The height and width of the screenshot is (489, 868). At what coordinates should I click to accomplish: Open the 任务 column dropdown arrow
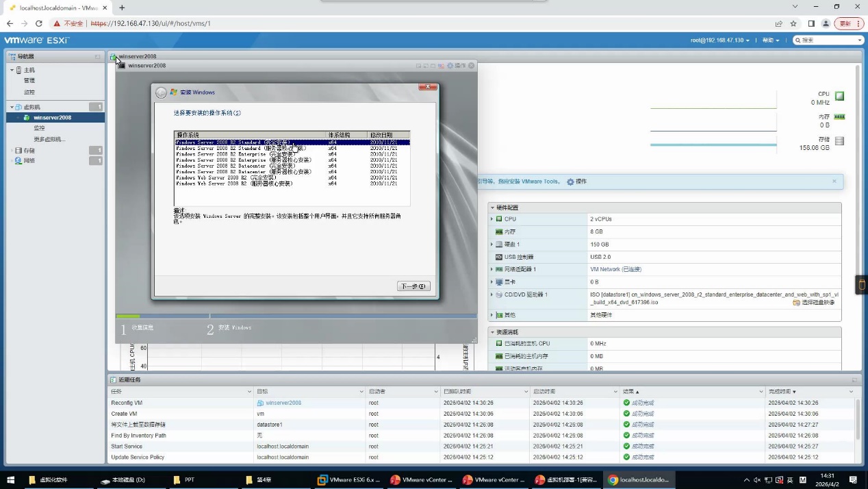pos(249,392)
